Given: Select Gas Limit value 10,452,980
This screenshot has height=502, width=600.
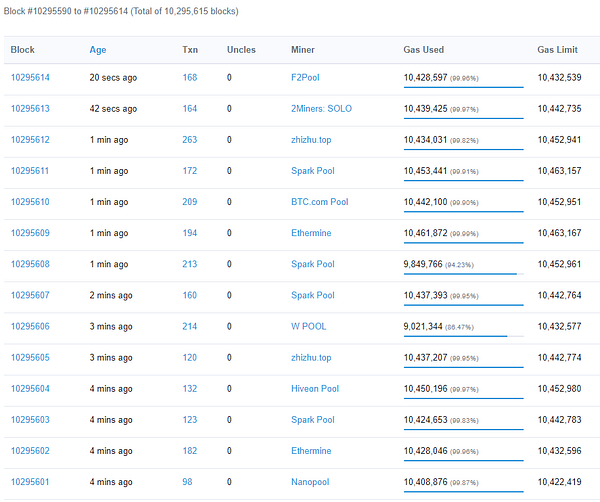Looking at the screenshot, I should click(559, 389).
